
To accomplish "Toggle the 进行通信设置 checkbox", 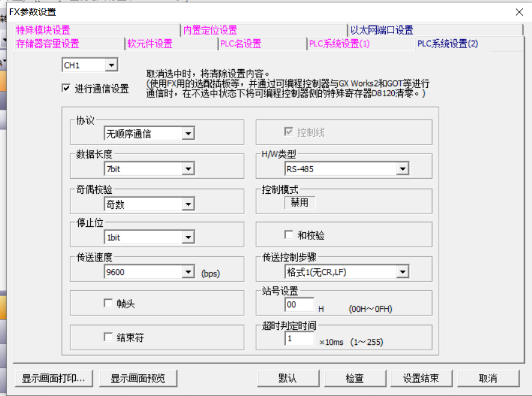I will (x=66, y=88).
